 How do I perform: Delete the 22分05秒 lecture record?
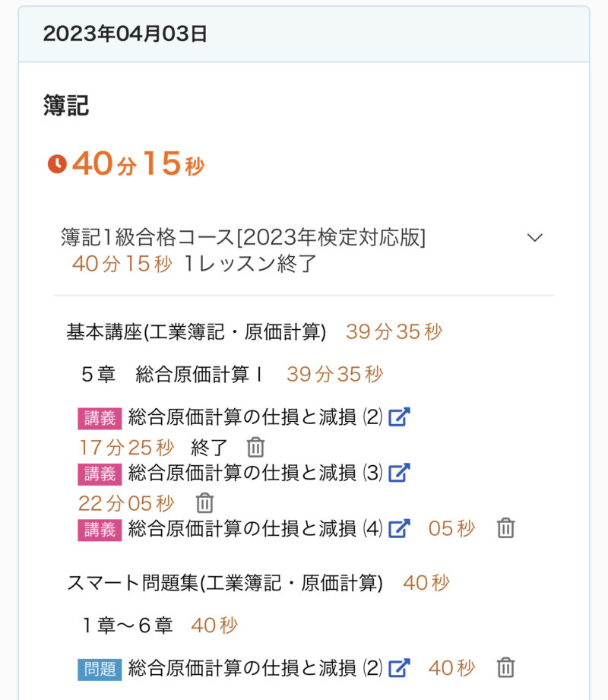coord(204,503)
